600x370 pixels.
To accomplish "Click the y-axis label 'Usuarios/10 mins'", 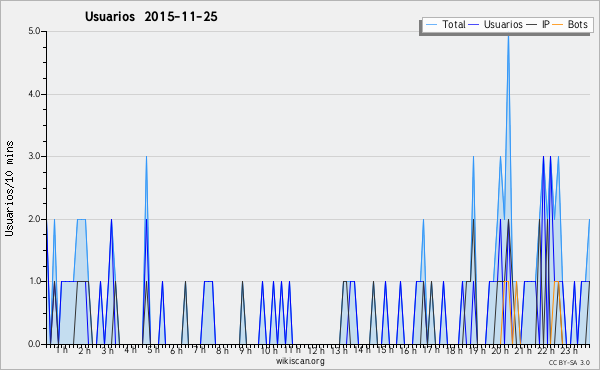I will [9, 189].
